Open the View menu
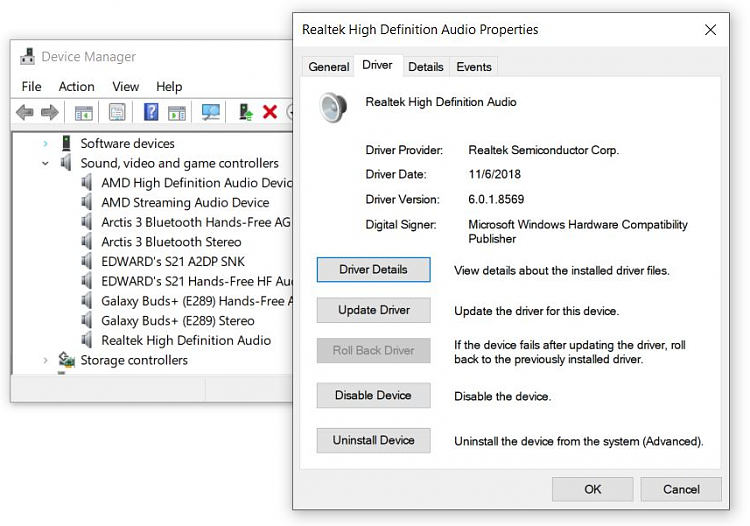750x526 pixels. tap(126, 87)
